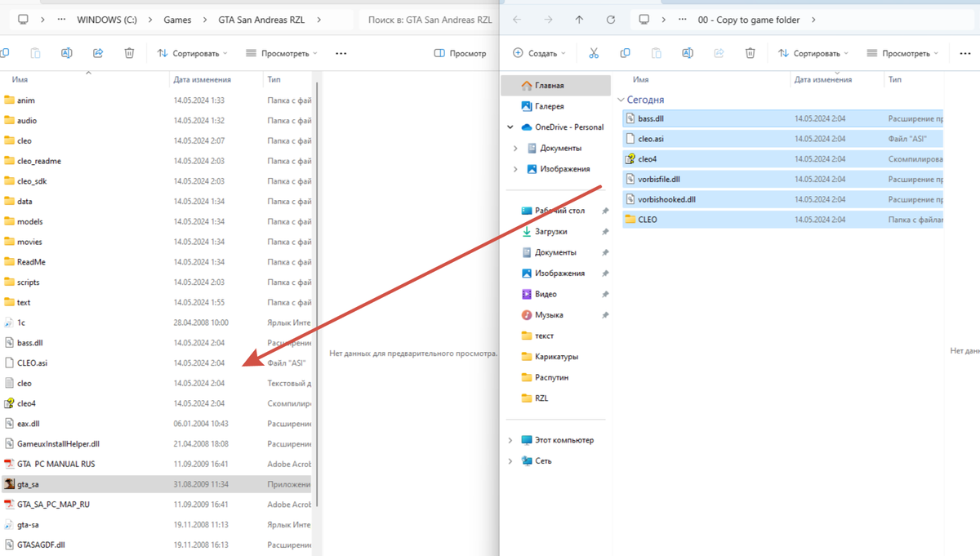Expand Изображения under OneDrive
The height and width of the screenshot is (556, 980).
(x=515, y=169)
